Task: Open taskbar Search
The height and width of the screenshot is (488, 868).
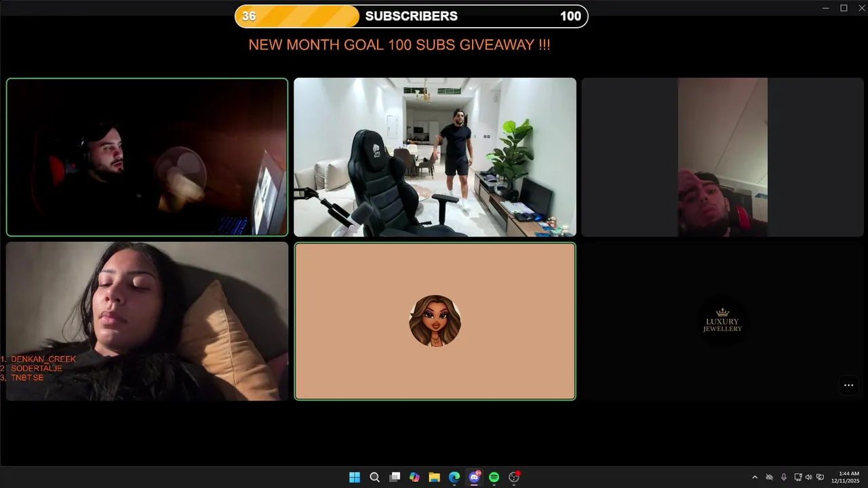Action: click(374, 477)
